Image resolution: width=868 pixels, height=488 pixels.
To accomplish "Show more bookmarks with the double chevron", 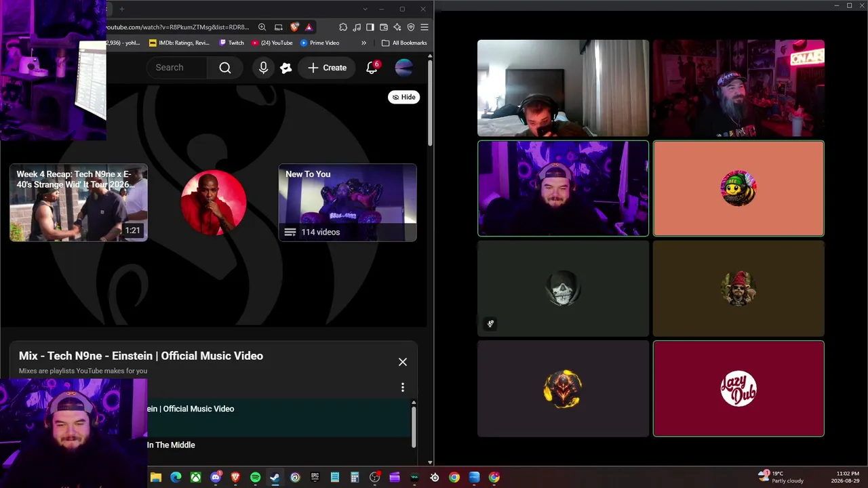I will [x=363, y=43].
